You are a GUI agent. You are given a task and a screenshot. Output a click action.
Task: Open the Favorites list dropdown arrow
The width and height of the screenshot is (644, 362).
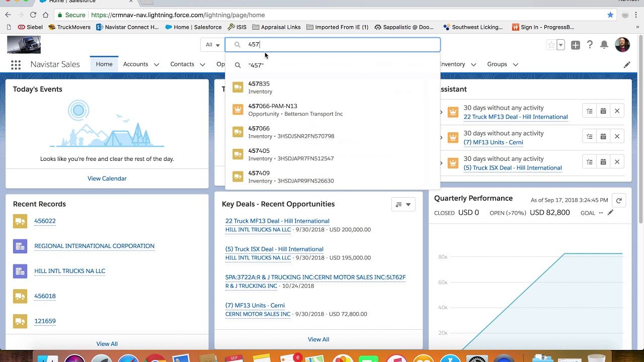(x=560, y=45)
